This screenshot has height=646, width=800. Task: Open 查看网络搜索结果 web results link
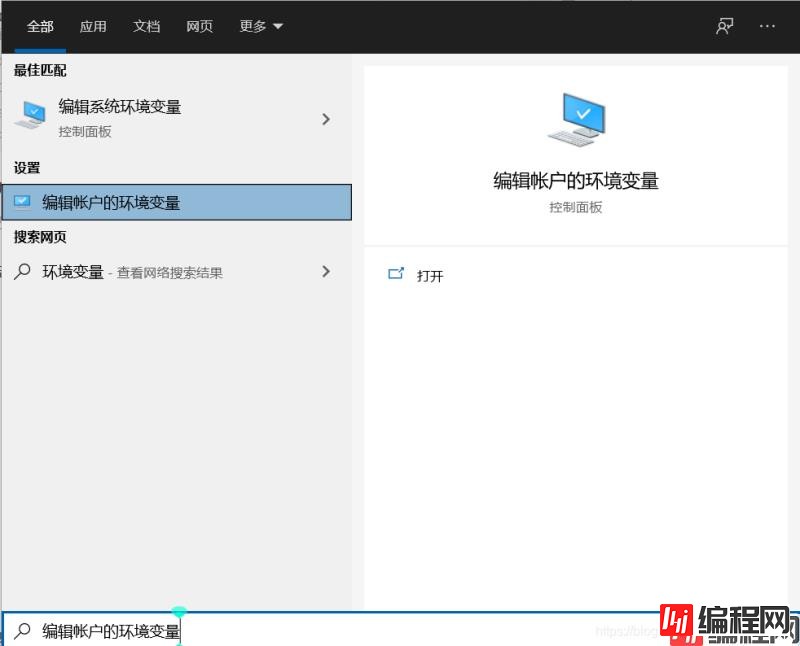point(167,271)
